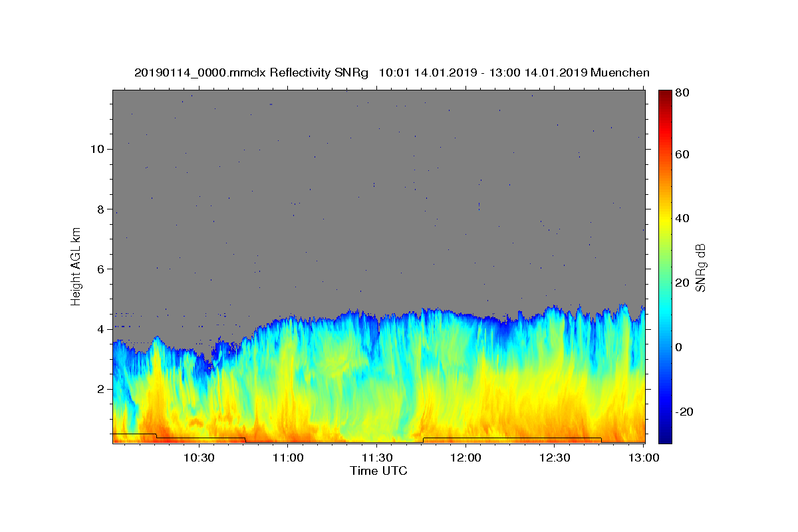This screenshot has width=798, height=532.
Task: Click the height tick label 4
Action: [100, 329]
